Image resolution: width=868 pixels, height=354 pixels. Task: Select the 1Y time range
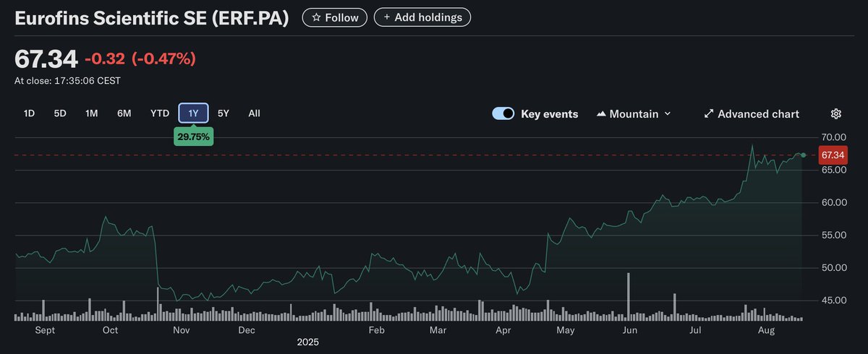point(193,113)
